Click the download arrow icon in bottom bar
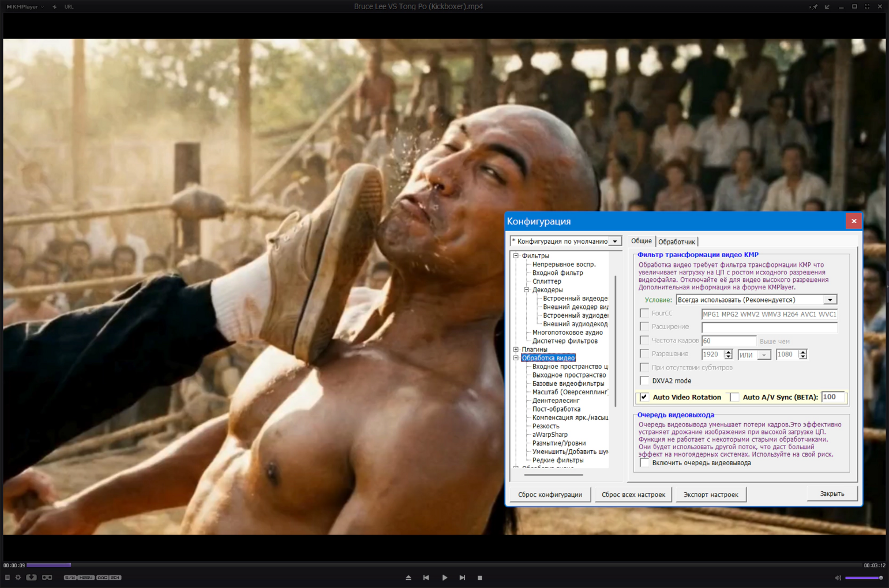The height and width of the screenshot is (588, 889). [x=31, y=577]
